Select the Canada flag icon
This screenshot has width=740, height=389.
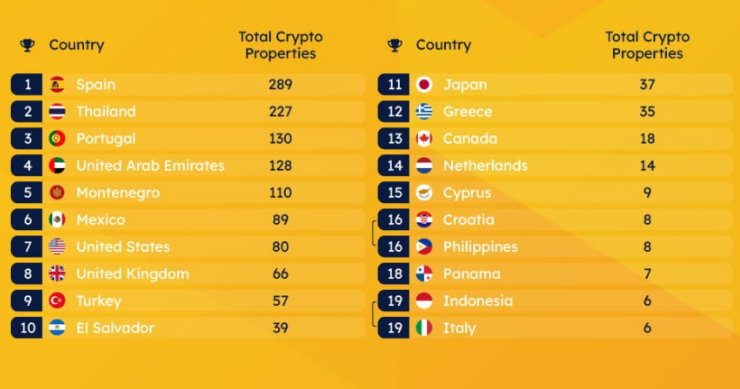(x=424, y=138)
